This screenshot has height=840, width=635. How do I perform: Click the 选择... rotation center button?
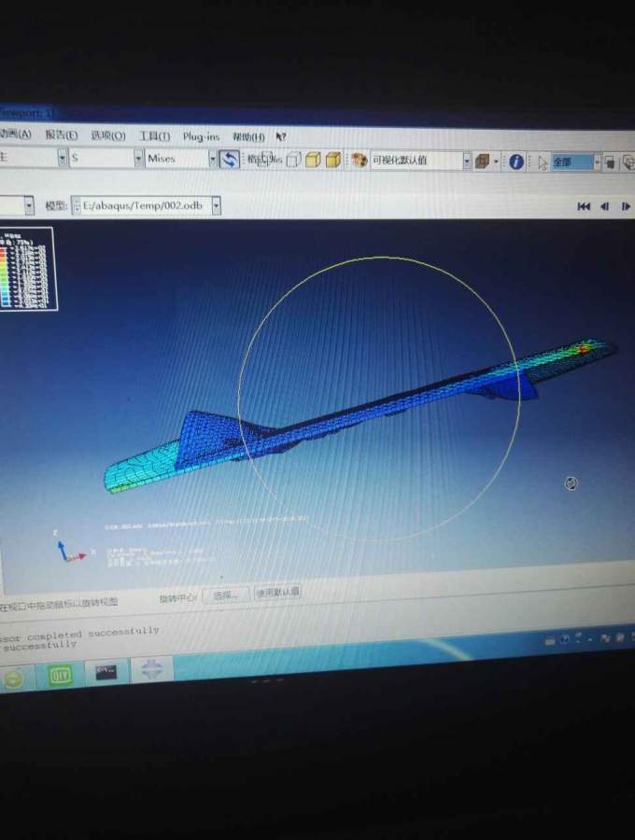click(x=225, y=595)
